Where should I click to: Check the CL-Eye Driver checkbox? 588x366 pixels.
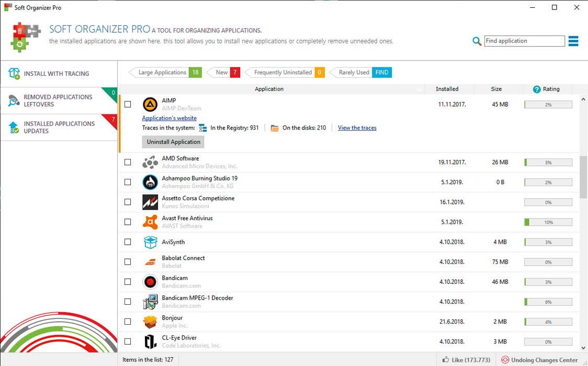128,341
